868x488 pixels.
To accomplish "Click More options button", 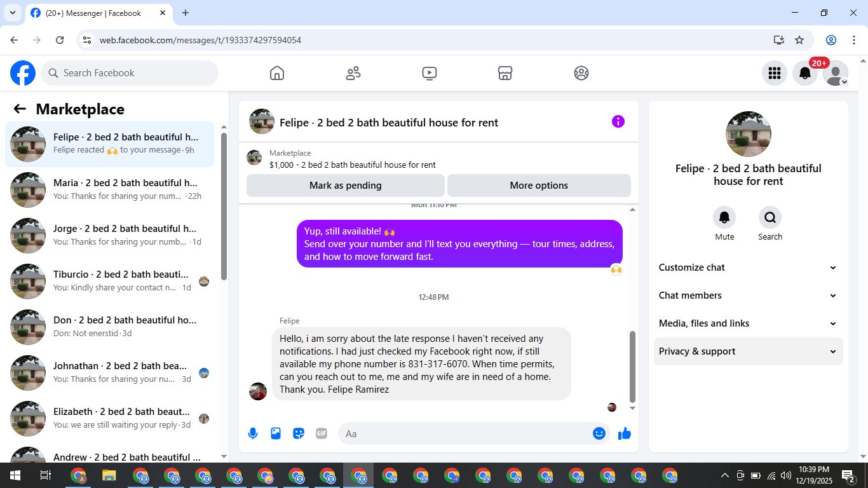I will pyautogui.click(x=539, y=186).
